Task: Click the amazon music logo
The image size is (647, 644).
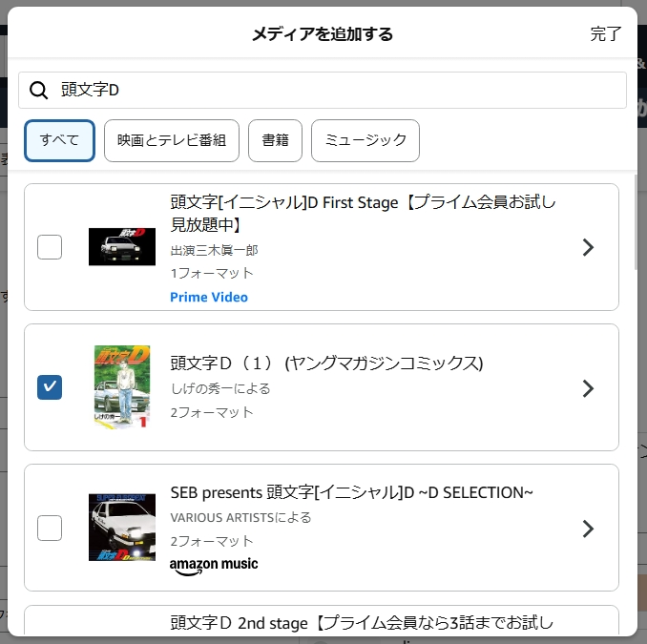Action: point(214,565)
